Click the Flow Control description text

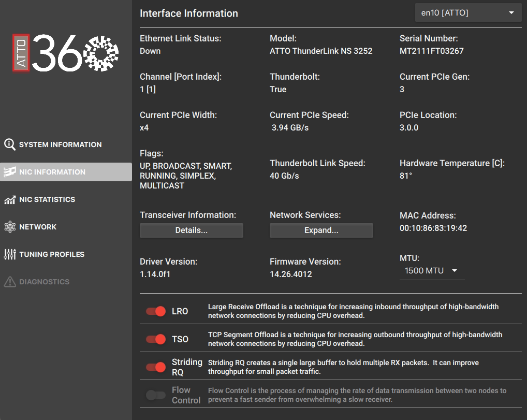(x=357, y=395)
